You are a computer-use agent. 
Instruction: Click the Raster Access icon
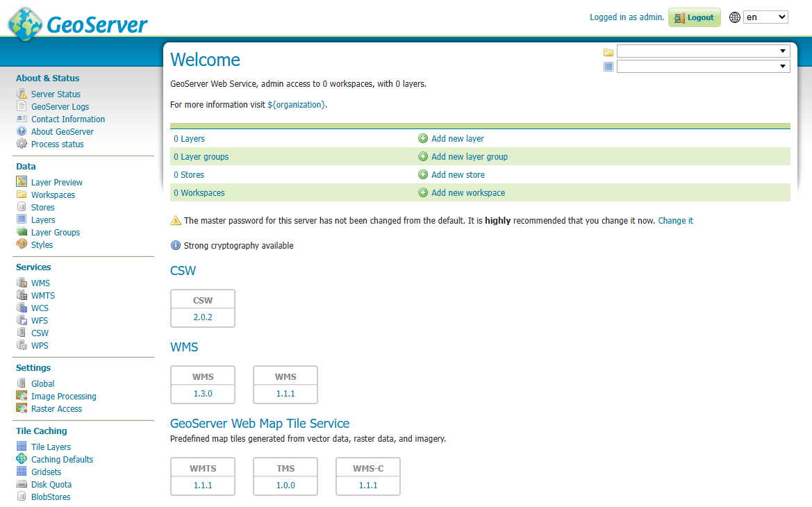[22, 408]
